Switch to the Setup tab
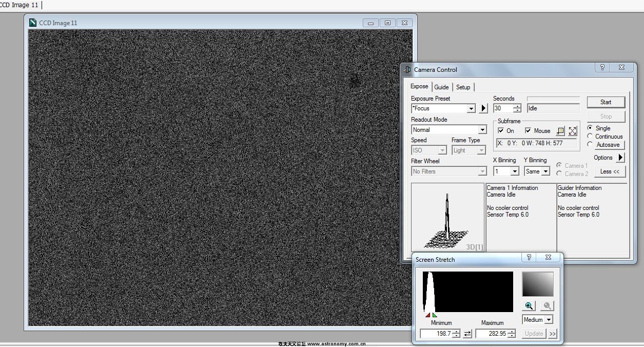 (463, 87)
